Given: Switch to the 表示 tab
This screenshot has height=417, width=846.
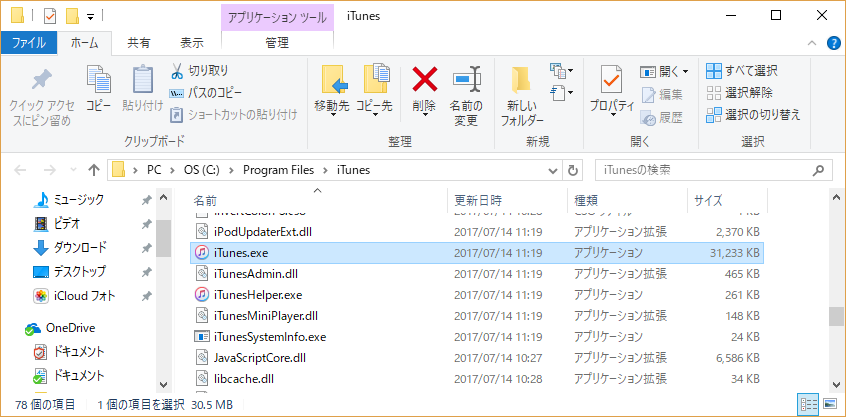Looking at the screenshot, I should pos(192,43).
